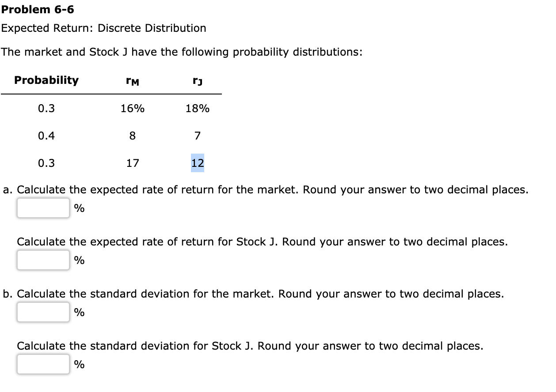The height and width of the screenshot is (392, 556).
Task: Click the input field for Stock J expected return
Action: coord(42,260)
